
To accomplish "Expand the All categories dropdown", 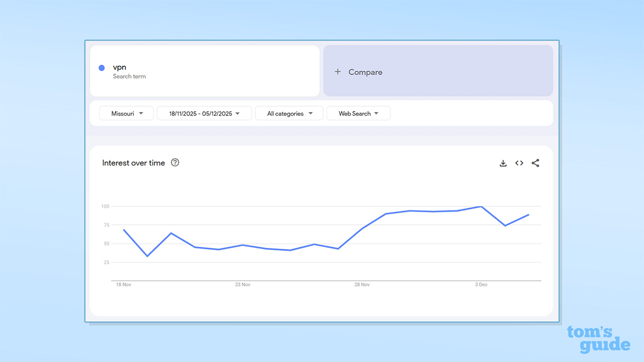I will click(289, 113).
